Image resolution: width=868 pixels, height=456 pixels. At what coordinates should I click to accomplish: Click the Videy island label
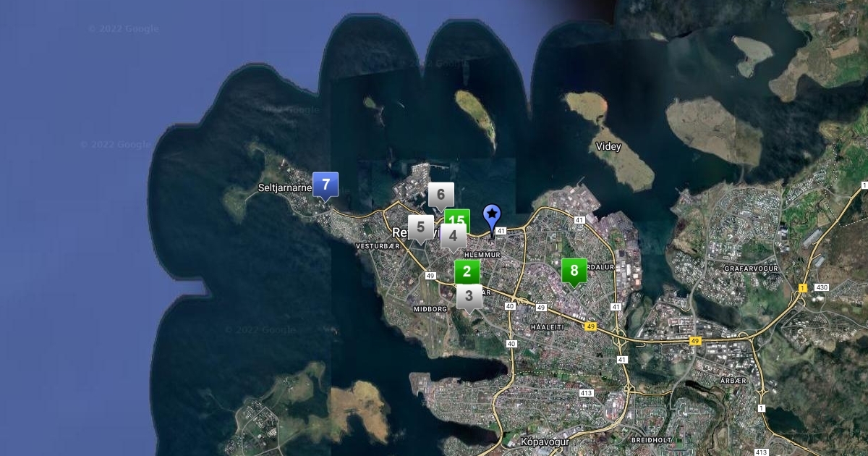[x=608, y=146]
